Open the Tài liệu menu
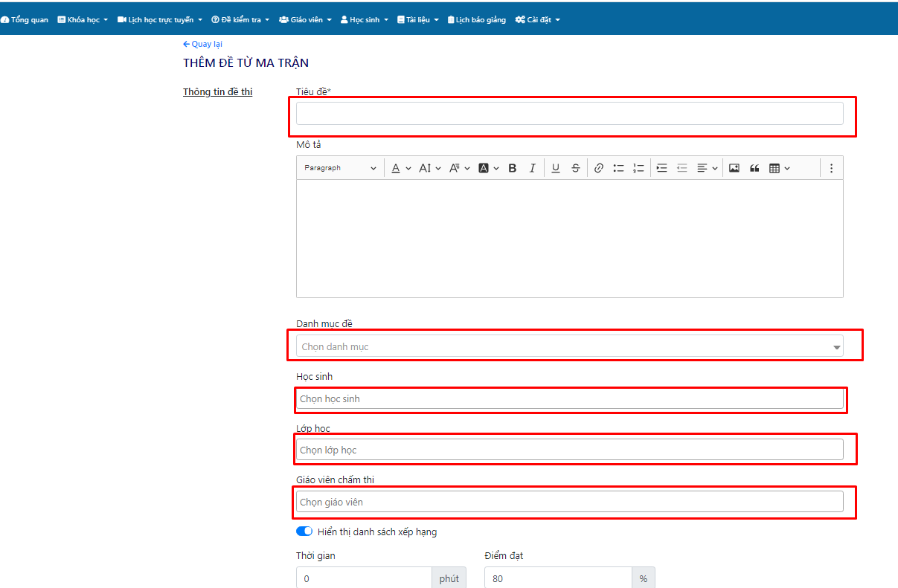 tap(418, 19)
